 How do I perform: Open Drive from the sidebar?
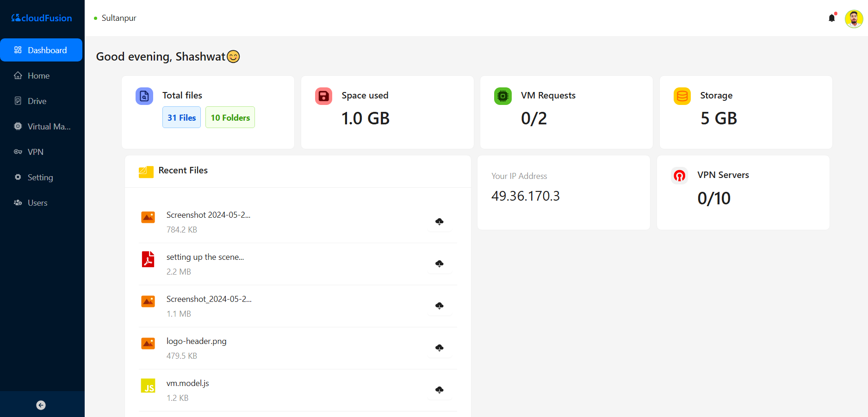[x=41, y=101]
